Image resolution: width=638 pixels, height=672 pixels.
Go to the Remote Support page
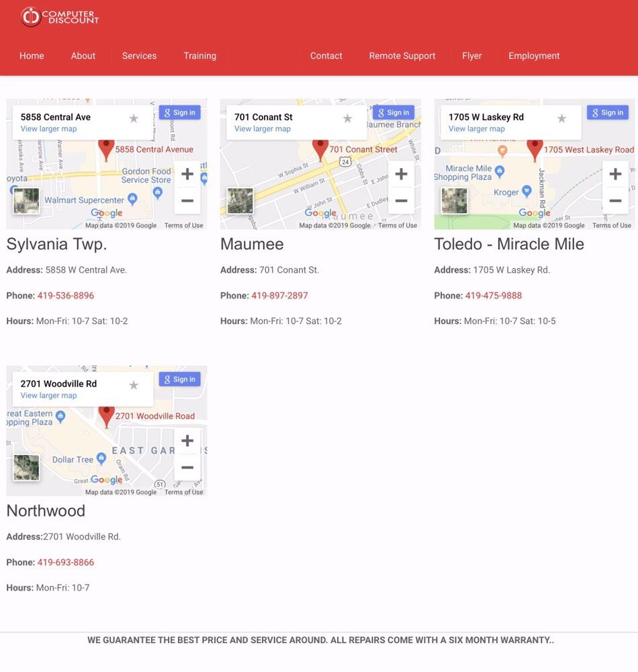pos(402,56)
